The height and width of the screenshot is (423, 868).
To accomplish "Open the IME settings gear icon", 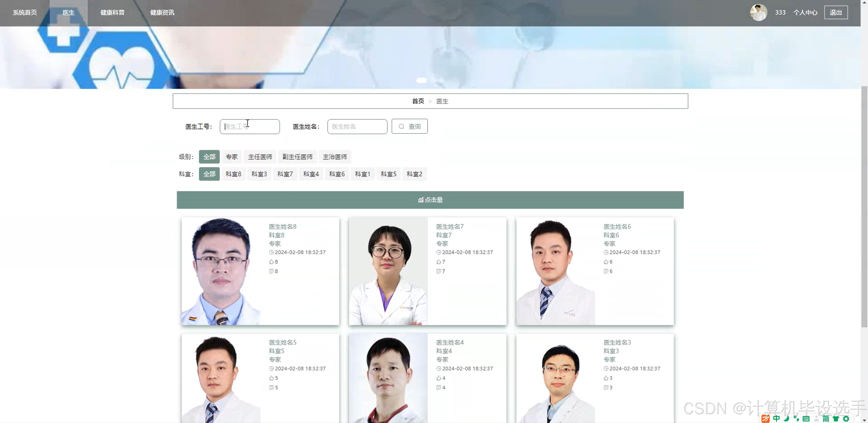I will coord(846,419).
